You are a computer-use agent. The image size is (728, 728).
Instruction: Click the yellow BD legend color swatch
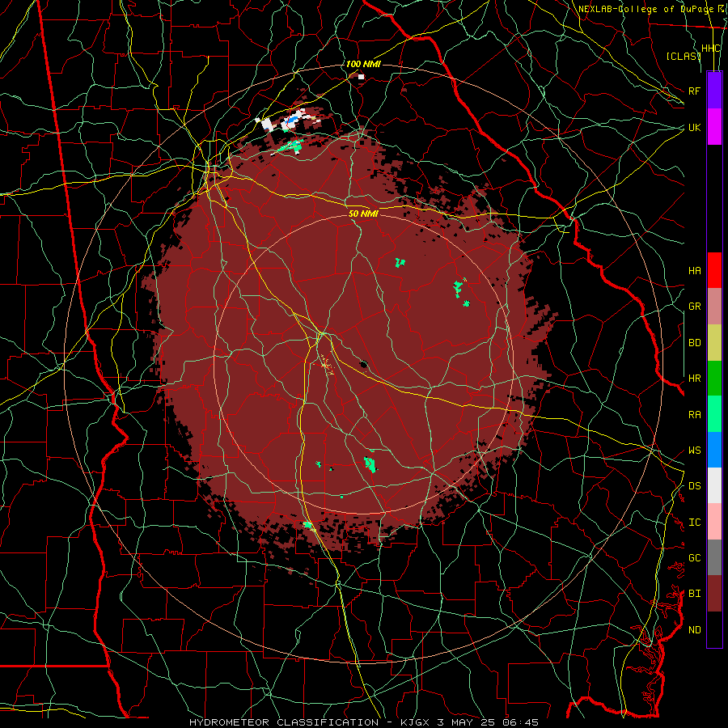[714, 343]
